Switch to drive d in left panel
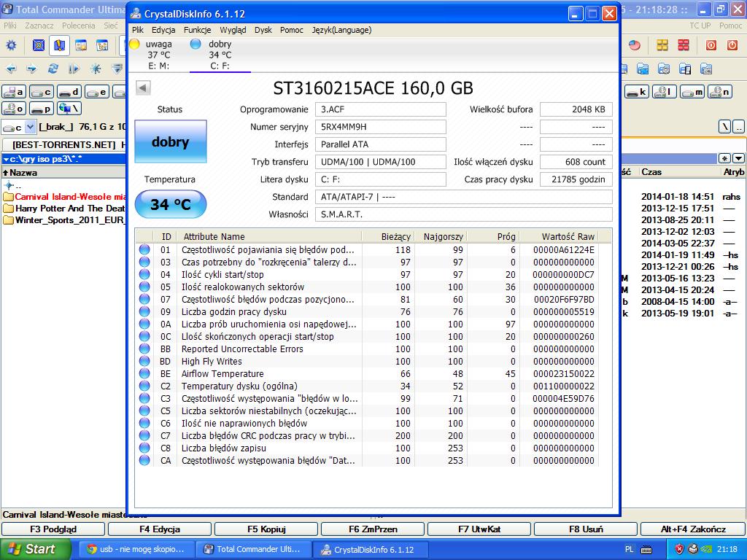This screenshot has height=560, width=747. tap(69, 91)
